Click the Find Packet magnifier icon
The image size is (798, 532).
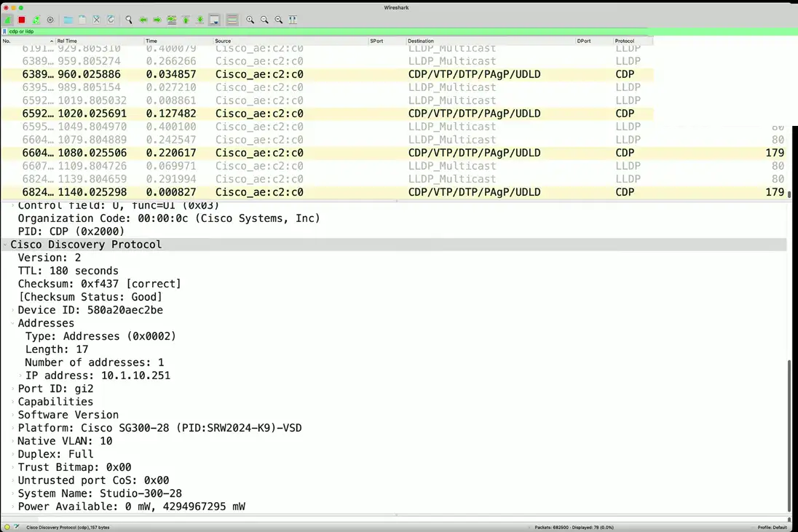129,20
